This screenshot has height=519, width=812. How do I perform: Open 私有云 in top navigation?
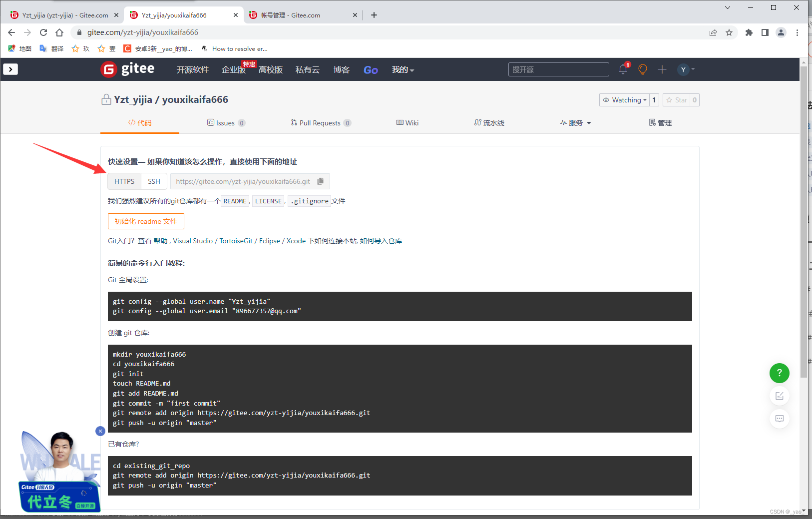308,69
